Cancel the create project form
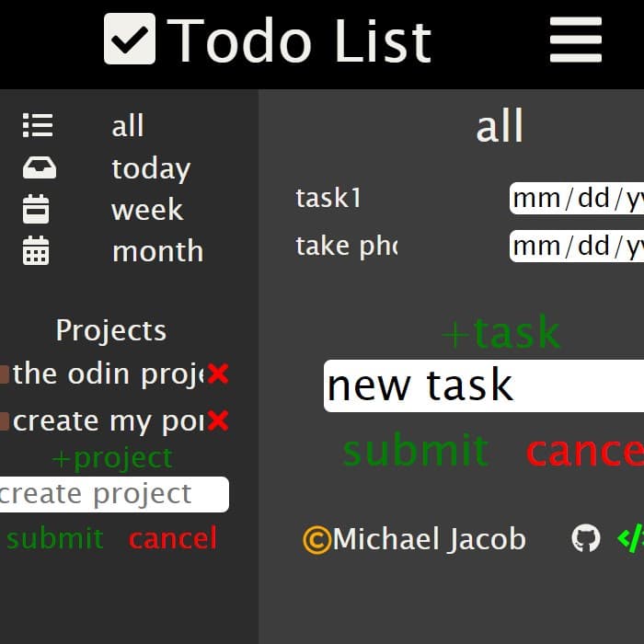This screenshot has height=644, width=644. (x=173, y=538)
